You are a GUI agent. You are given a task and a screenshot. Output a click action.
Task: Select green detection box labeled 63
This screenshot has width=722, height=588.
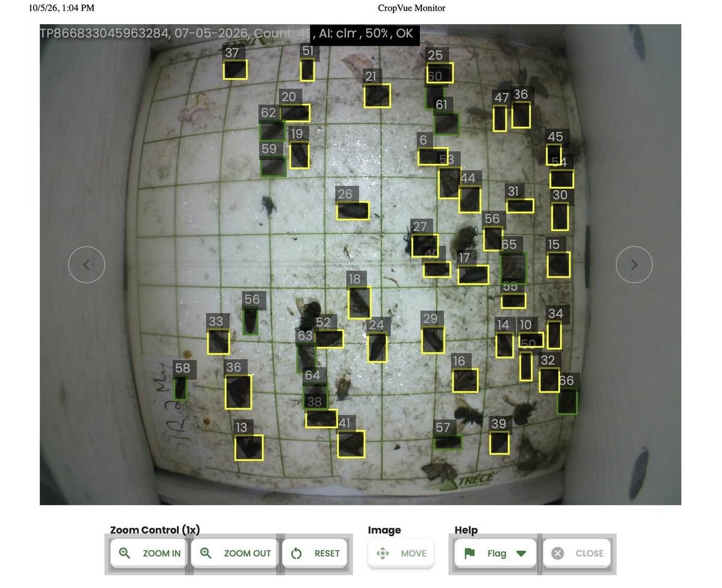coord(306,358)
